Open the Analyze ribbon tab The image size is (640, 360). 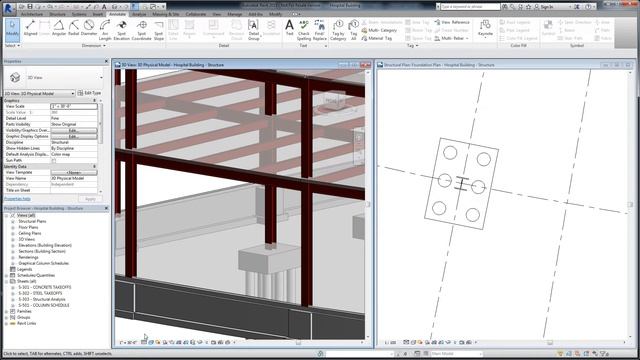(139, 14)
